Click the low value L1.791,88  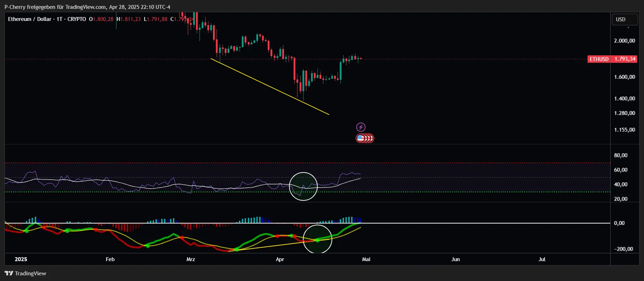155,19
